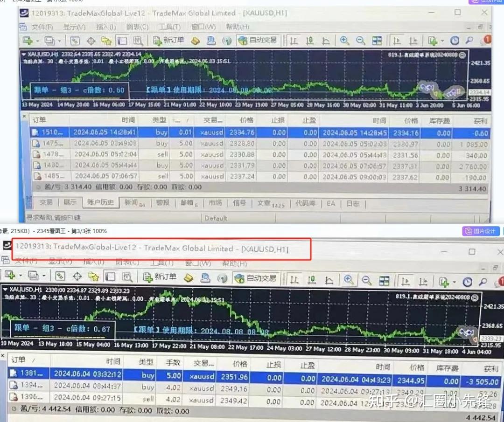Click zoom in magnifier in top window
The width and height of the screenshot is (504, 422).
tap(344, 41)
